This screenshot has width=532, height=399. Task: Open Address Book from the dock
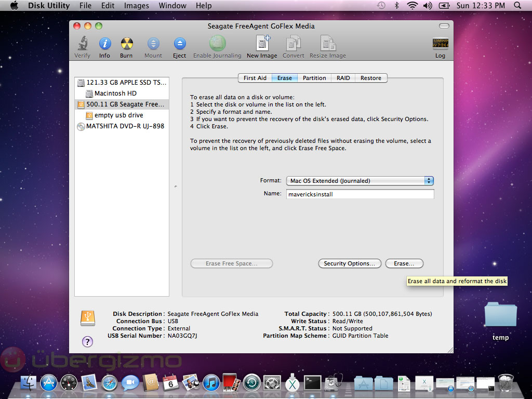tap(151, 383)
